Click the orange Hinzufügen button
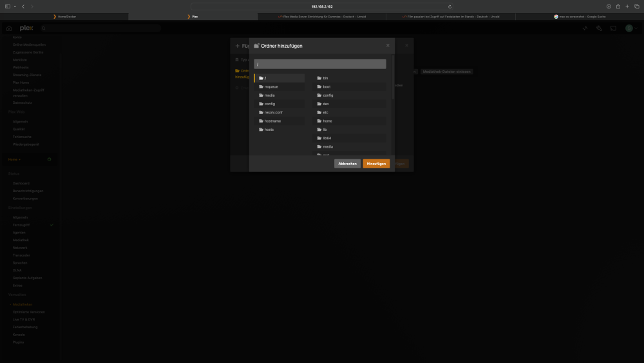Screen dimensions: 644x363 tap(376, 164)
